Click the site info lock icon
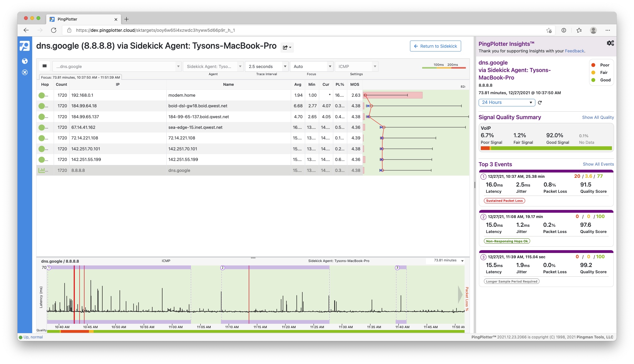This screenshot has height=364, width=634. click(x=69, y=30)
